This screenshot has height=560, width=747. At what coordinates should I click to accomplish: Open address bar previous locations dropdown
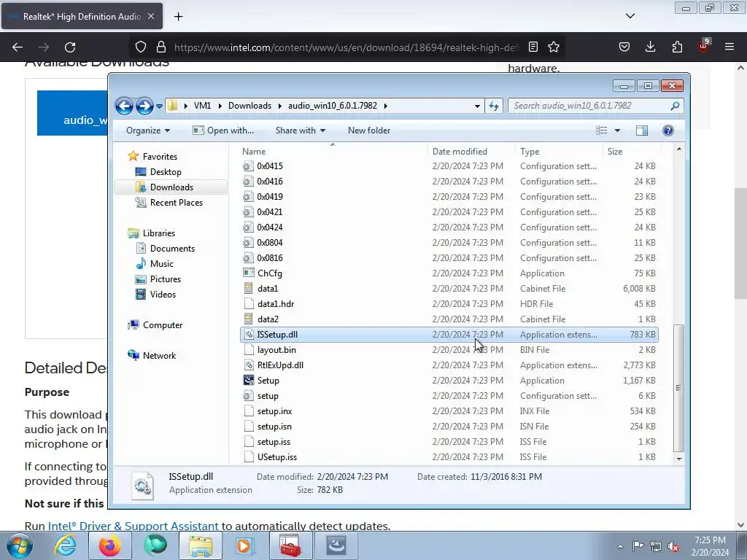pyautogui.click(x=477, y=106)
